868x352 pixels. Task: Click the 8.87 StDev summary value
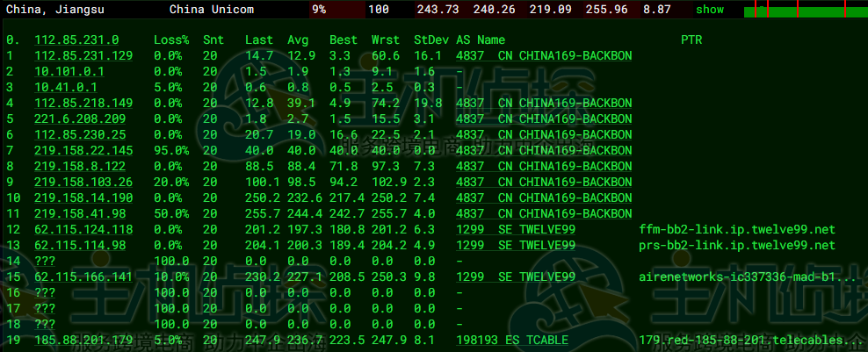point(656,10)
